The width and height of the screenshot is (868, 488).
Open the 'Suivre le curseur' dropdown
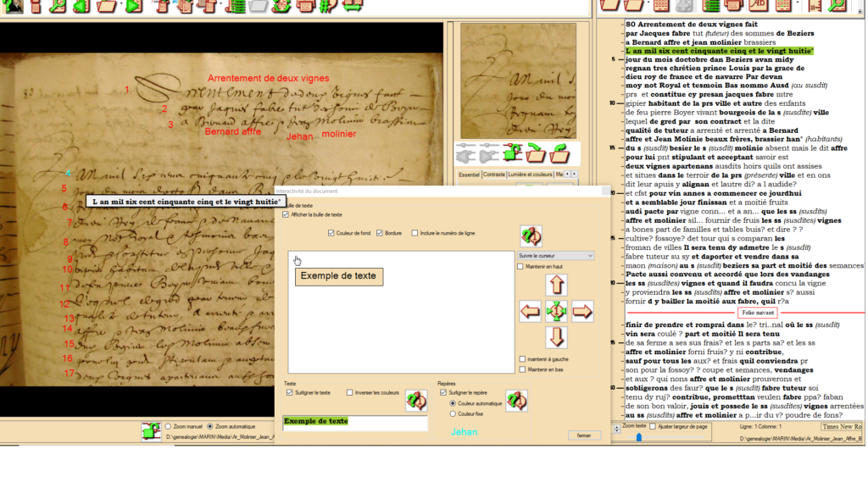click(555, 256)
